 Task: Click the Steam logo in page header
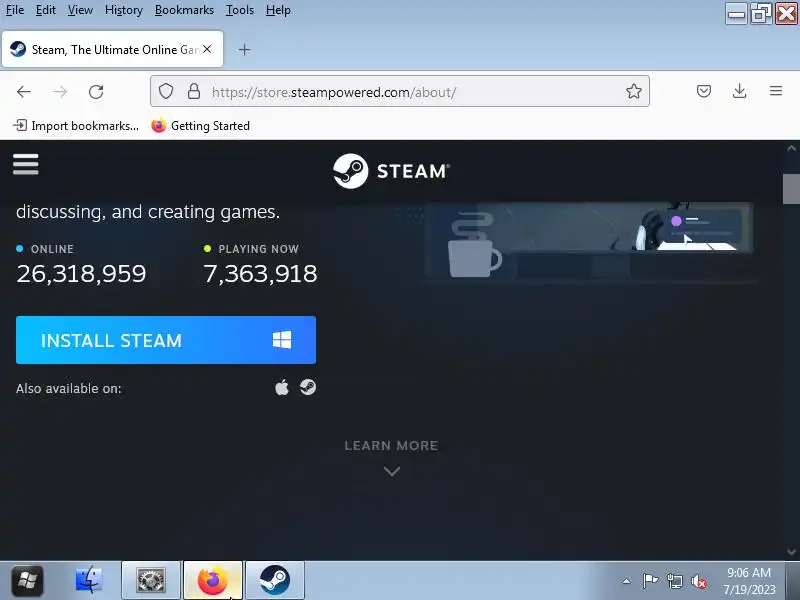pos(391,171)
